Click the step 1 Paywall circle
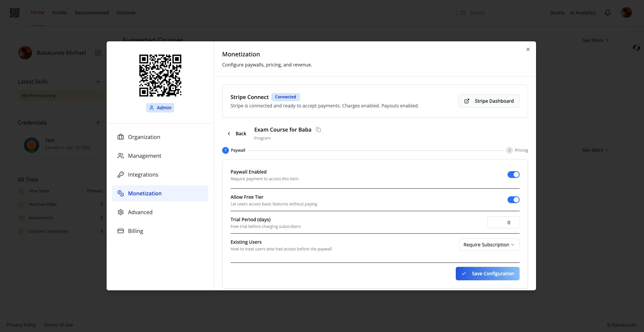This screenshot has height=332, width=644. point(226,150)
